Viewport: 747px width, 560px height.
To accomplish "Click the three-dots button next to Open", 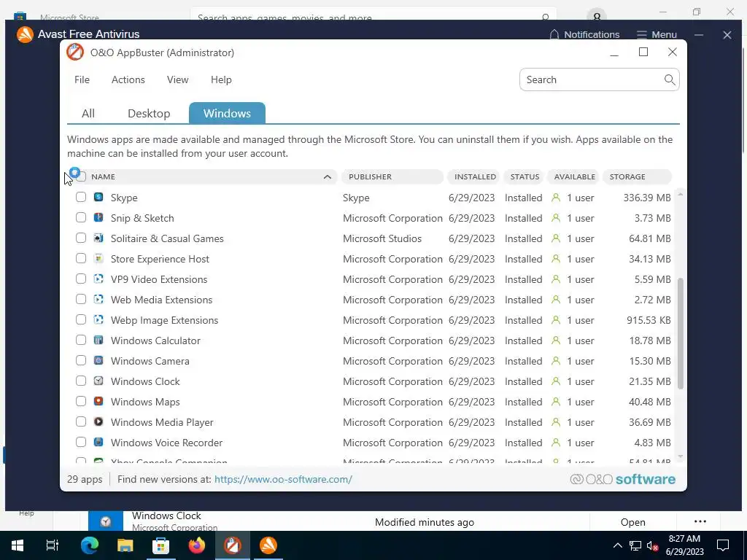I will [700, 521].
